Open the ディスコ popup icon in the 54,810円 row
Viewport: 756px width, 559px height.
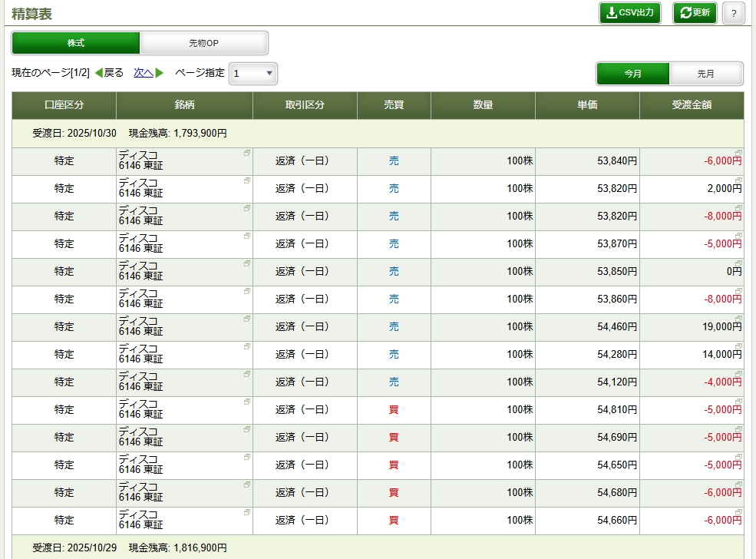click(247, 402)
